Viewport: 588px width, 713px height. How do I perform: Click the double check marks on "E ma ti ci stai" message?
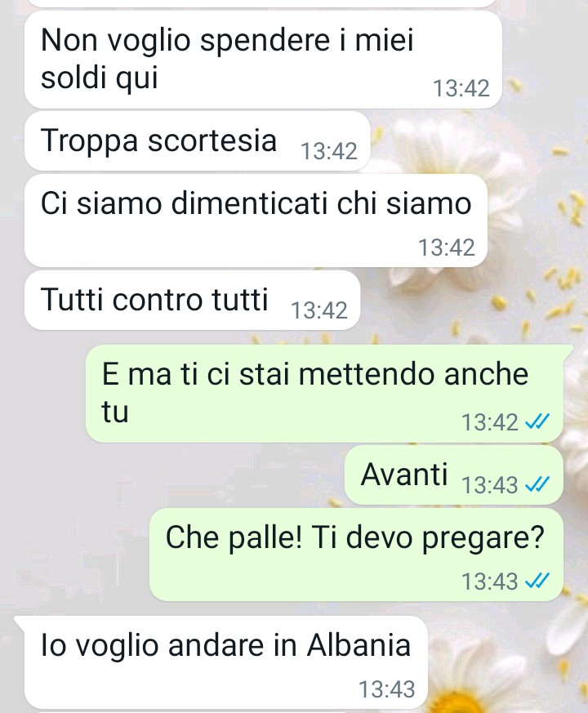click(537, 421)
